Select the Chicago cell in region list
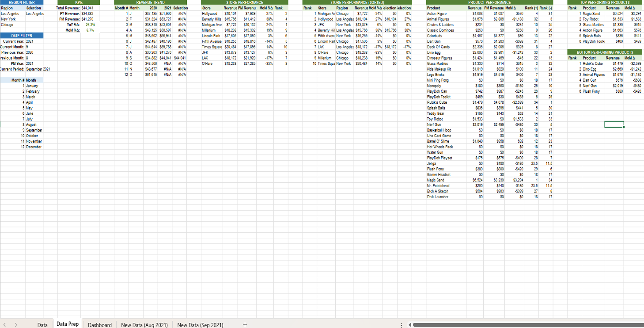 click(8, 25)
